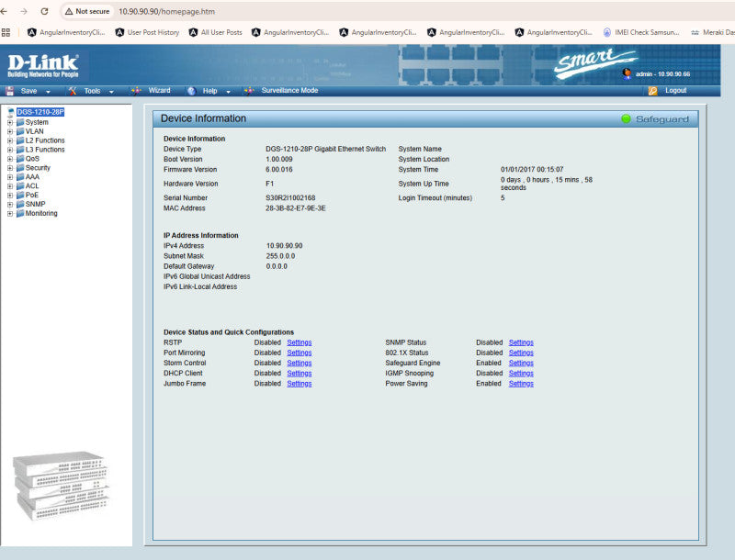Click the Wizard wand icon
The width and height of the screenshot is (735, 560).
136,91
